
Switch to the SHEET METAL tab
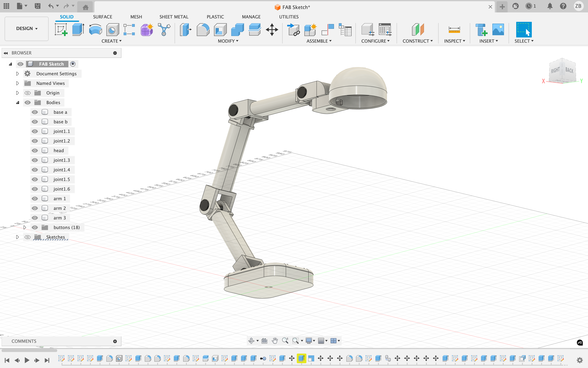click(174, 17)
